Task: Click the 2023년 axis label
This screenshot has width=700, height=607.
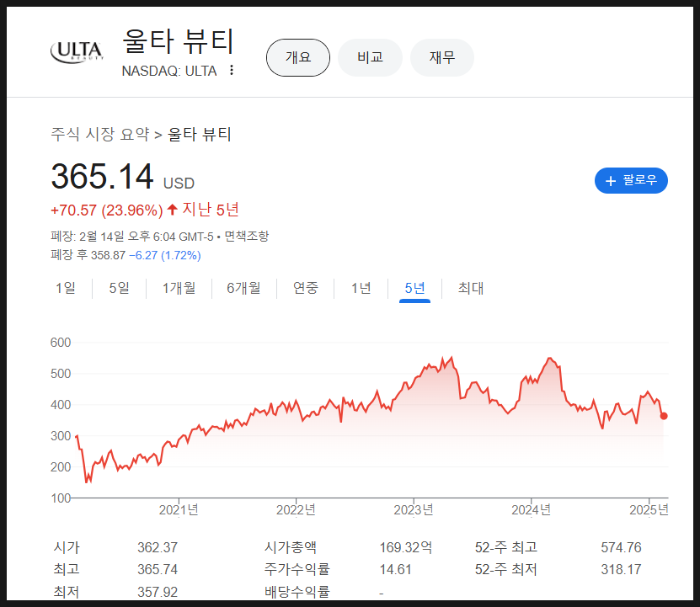Action: [x=414, y=509]
